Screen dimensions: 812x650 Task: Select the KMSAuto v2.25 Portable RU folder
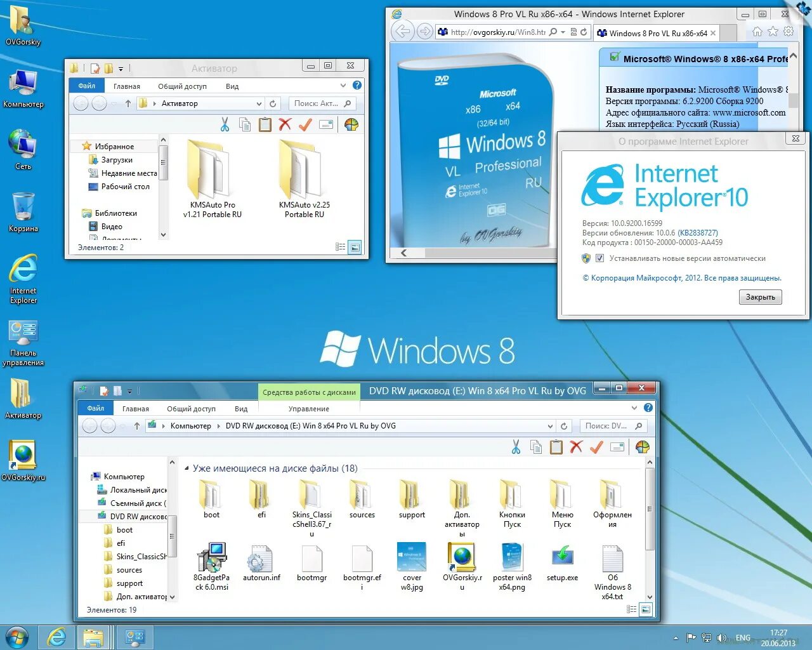point(304,179)
